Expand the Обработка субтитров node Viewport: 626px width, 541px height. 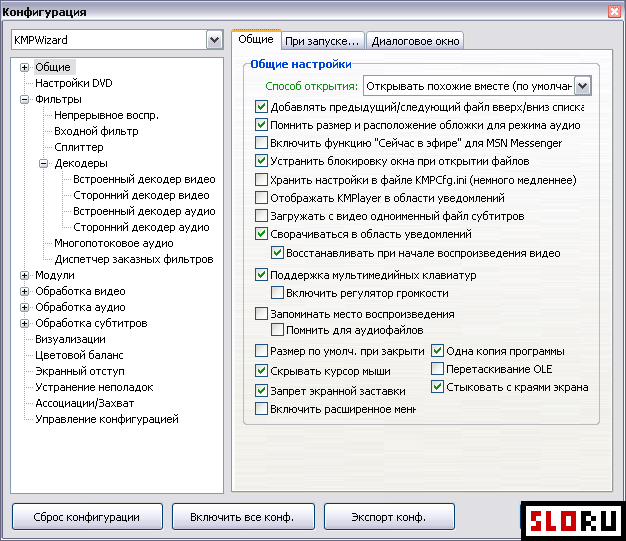(x=24, y=323)
